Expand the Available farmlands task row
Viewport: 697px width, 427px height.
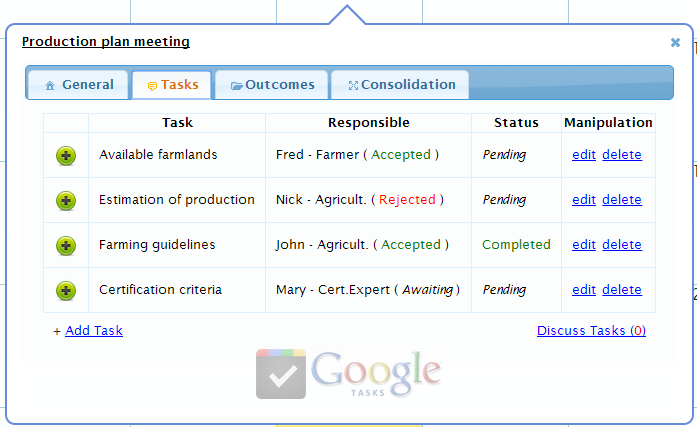[66, 156]
